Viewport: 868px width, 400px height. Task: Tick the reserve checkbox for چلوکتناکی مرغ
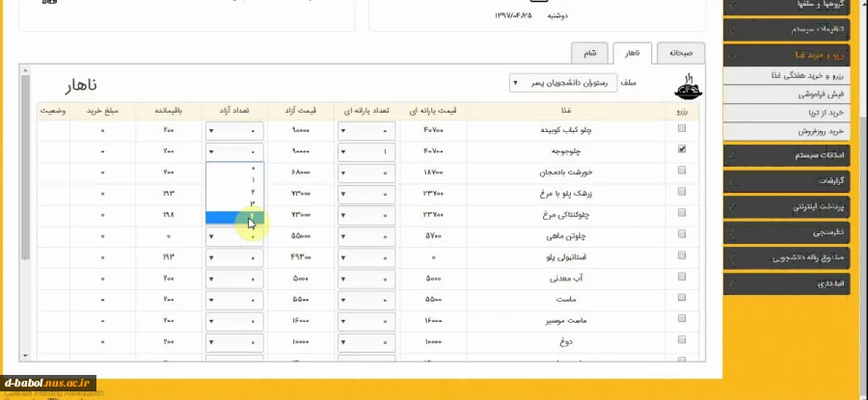(682, 212)
